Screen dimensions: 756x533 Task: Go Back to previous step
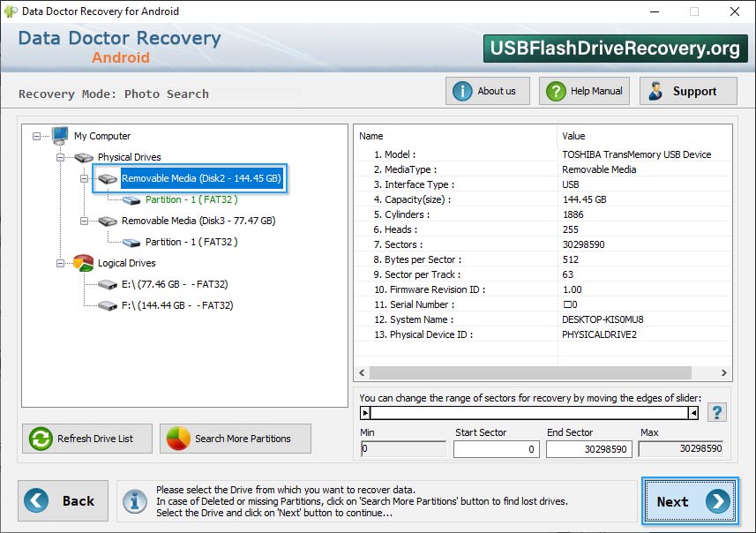(64, 500)
